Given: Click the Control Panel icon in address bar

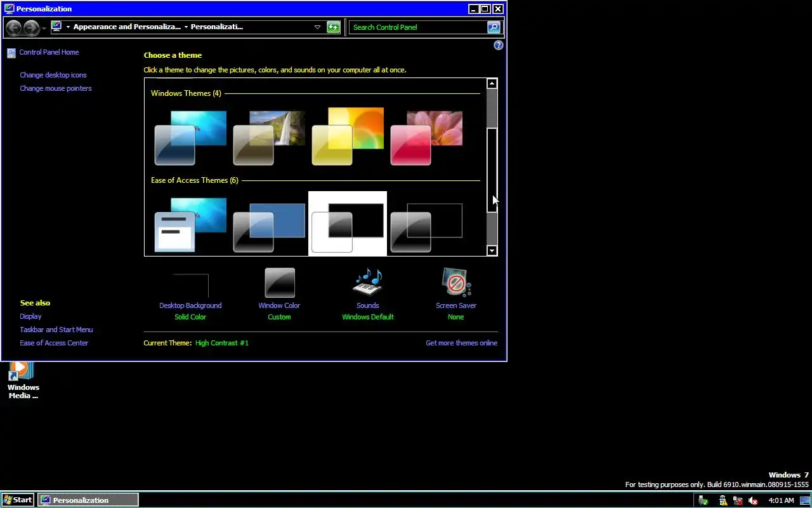Looking at the screenshot, I should (x=56, y=27).
